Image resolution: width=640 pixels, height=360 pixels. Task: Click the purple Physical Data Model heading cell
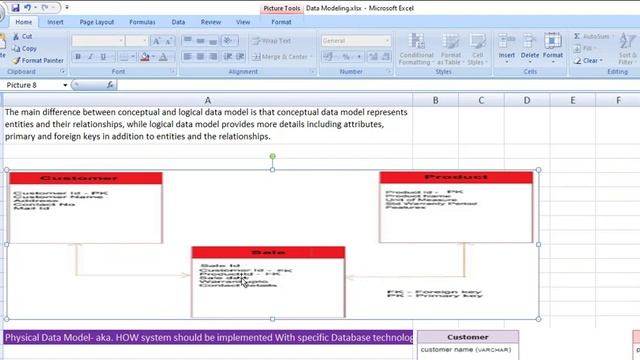click(x=208, y=338)
